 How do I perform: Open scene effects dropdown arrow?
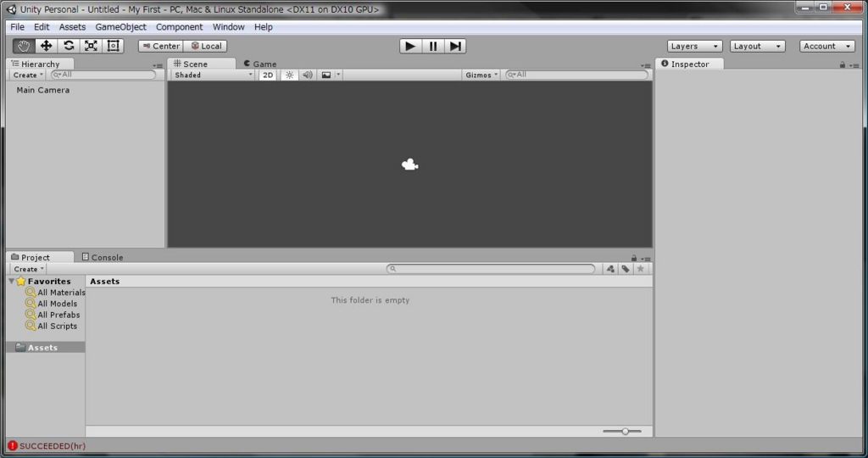pyautogui.click(x=338, y=75)
